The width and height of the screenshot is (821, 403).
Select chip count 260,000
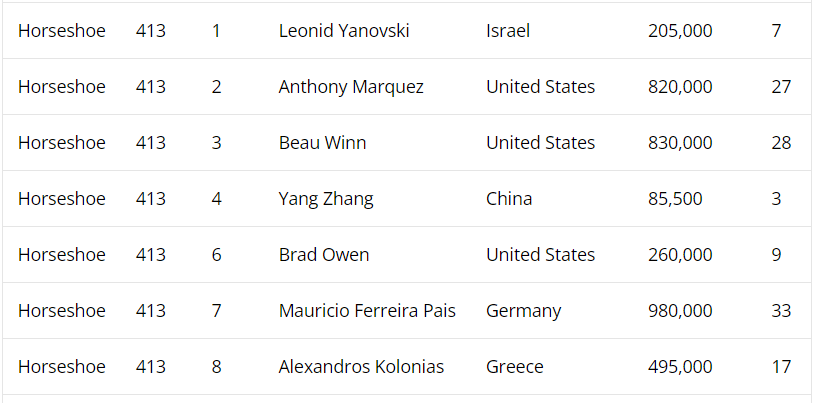pos(680,255)
